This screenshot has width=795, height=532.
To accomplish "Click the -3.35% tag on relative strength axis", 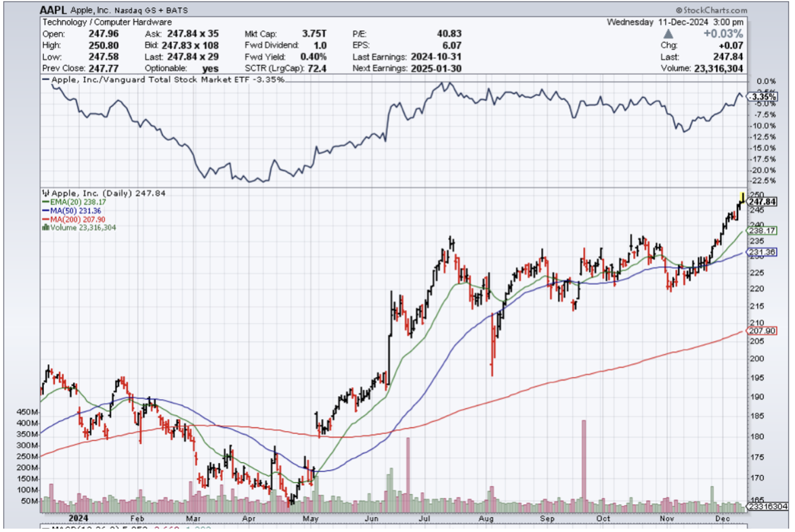I will (x=761, y=97).
